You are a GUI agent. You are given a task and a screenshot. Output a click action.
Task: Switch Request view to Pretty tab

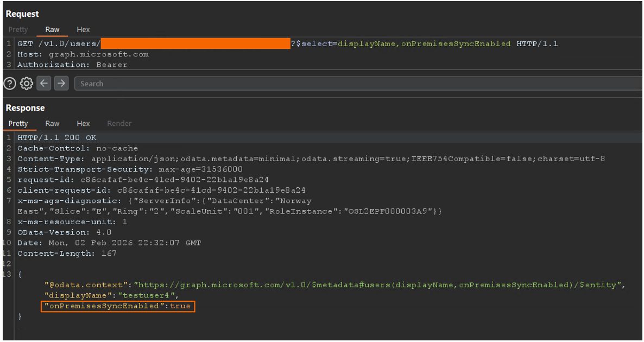point(18,29)
